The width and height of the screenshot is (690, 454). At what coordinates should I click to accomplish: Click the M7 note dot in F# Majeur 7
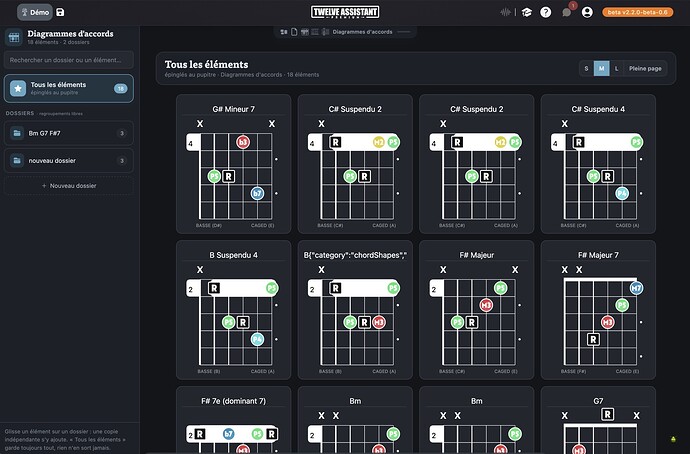tap(636, 288)
